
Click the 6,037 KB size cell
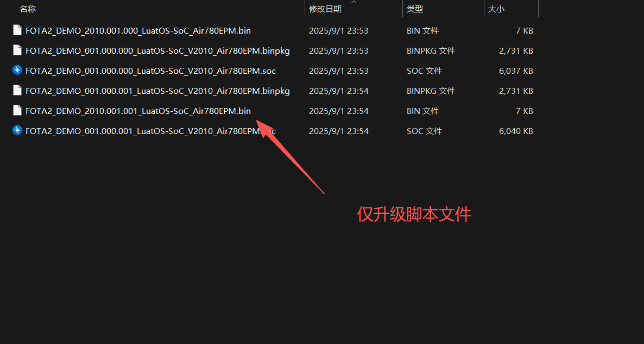pos(516,71)
